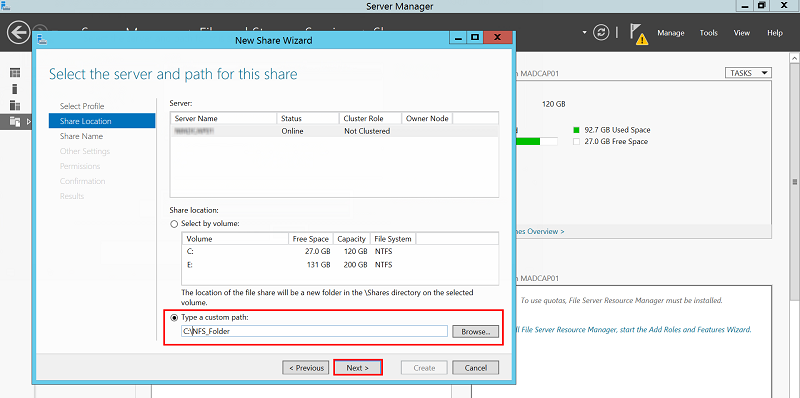Sort by Server Name column header
Image resolution: width=800 pixels, height=398 pixels.
coord(223,118)
